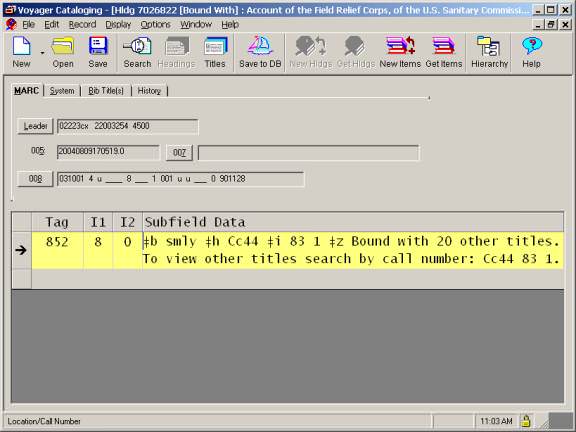Click the 852 subfield data text
This screenshot has height=432, width=576.
pyautogui.click(x=353, y=250)
